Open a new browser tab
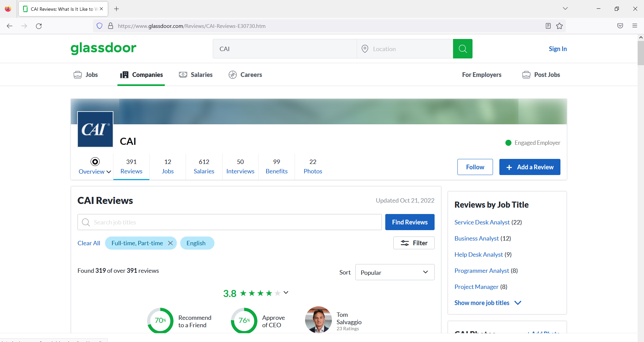This screenshot has height=342, width=644. click(x=116, y=9)
